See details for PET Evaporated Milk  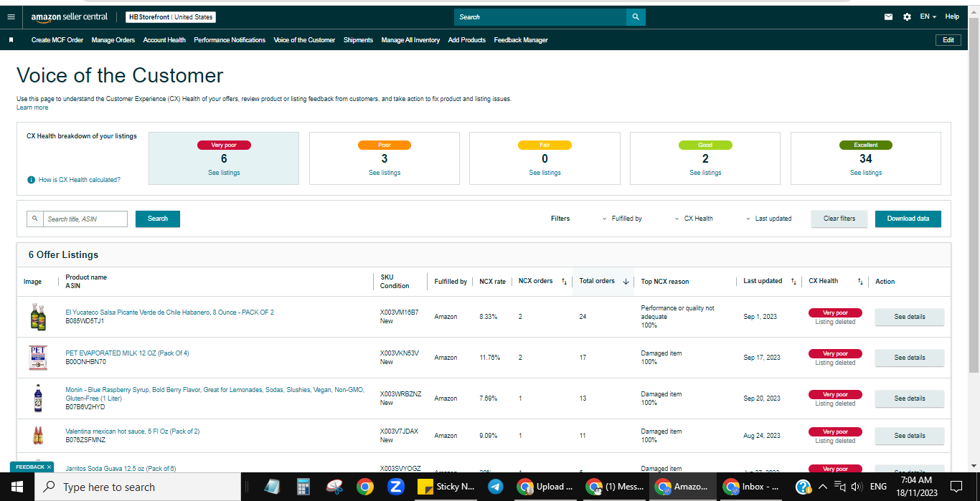[910, 358]
